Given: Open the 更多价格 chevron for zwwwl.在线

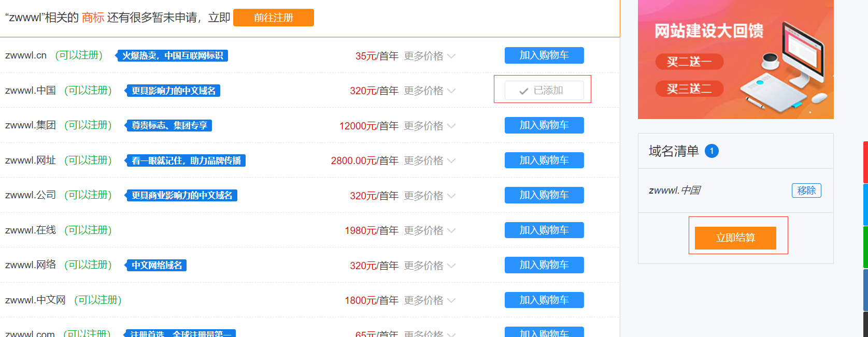Looking at the screenshot, I should tap(451, 230).
